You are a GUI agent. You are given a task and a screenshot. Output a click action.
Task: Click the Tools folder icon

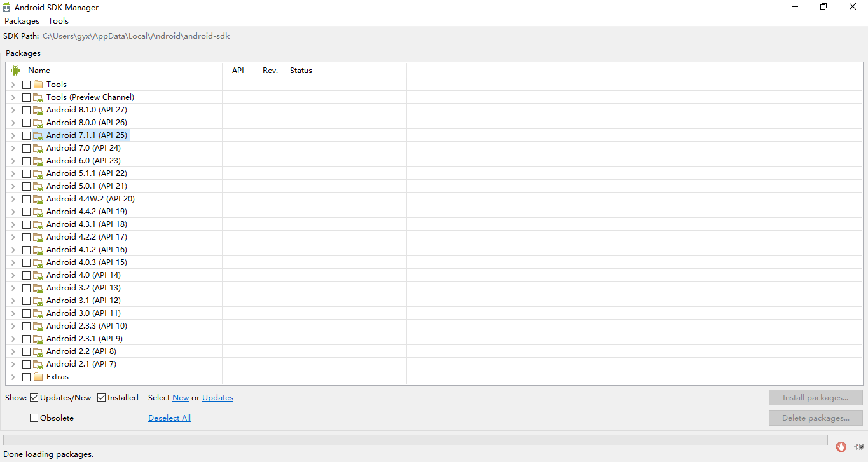[x=38, y=85]
